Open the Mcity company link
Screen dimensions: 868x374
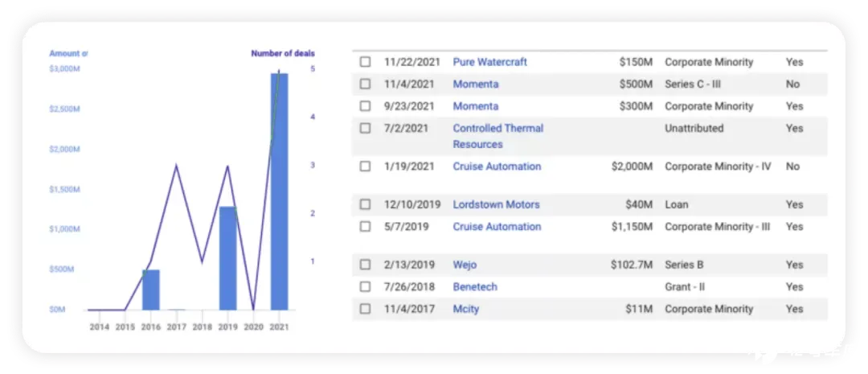[467, 309]
